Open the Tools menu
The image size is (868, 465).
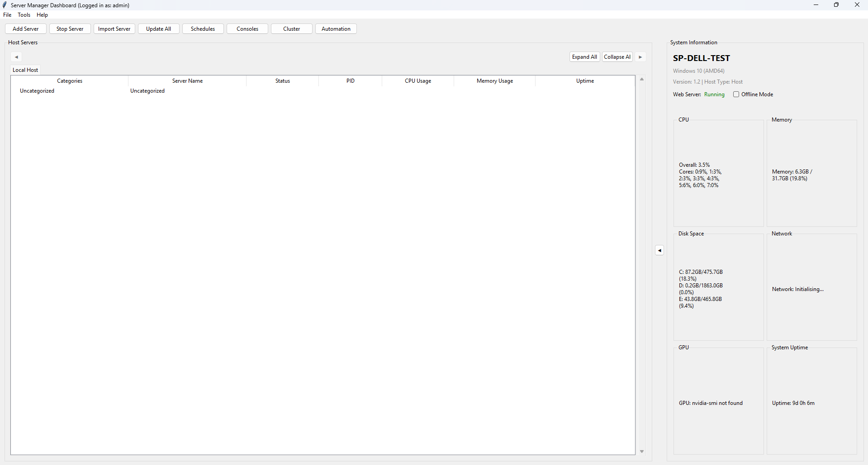coord(24,15)
